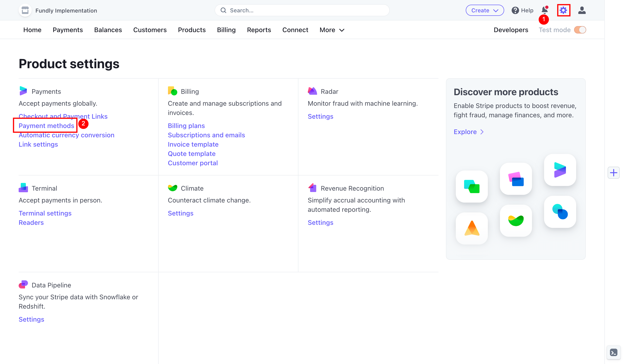
Task: Click the teal-green Connect tile in Discover
Action: tap(472, 186)
